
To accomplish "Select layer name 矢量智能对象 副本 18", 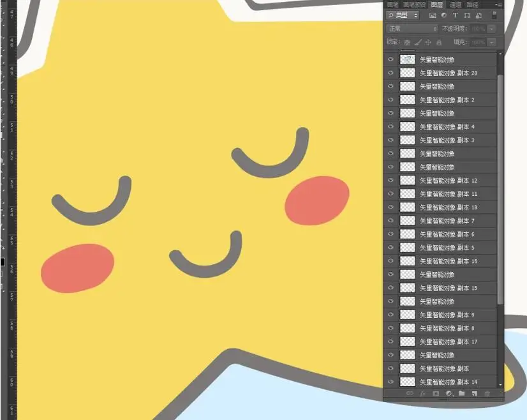I will point(449,207).
